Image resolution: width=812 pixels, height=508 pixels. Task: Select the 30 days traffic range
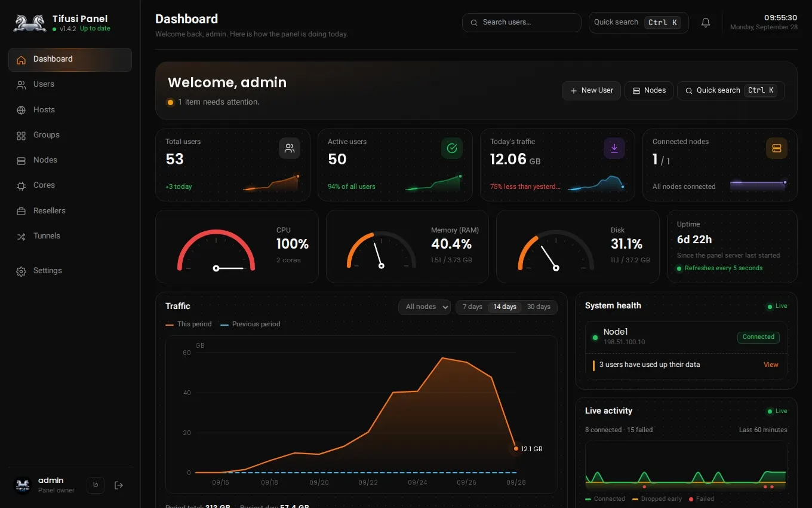[539, 307]
